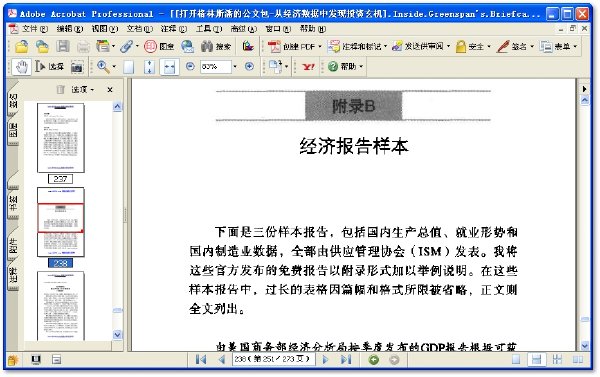Activate the 选择 text select tool

click(x=50, y=67)
